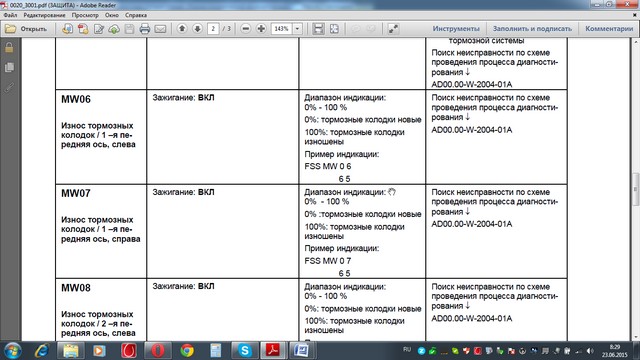Open the Заполнить и подписать pane
The width and height of the screenshot is (640, 360).
point(532,29)
